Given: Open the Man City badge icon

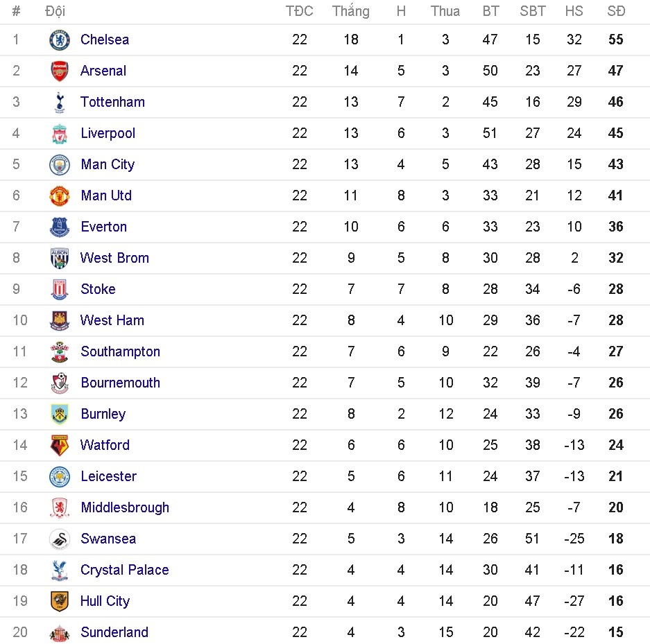Looking at the screenshot, I should [60, 164].
